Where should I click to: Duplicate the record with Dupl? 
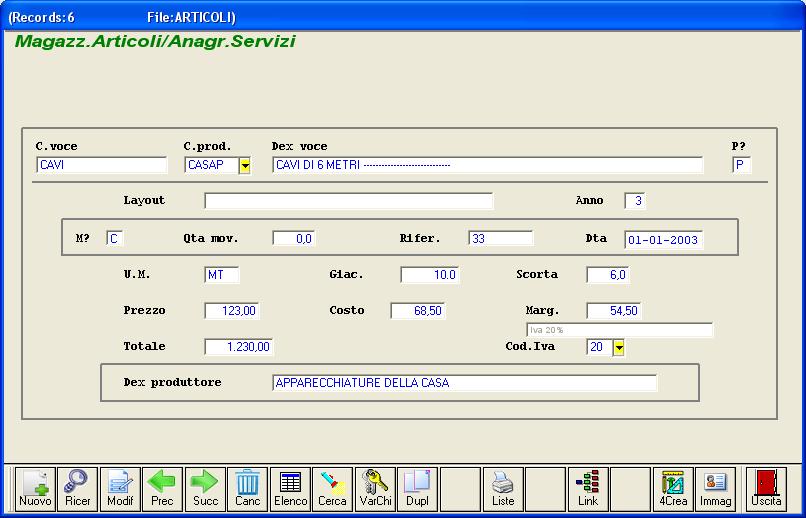[x=418, y=489]
